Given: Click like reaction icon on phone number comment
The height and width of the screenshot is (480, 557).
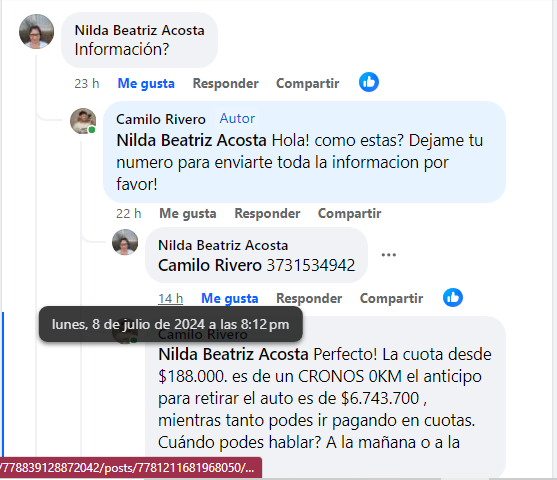Looking at the screenshot, I should (453, 297).
